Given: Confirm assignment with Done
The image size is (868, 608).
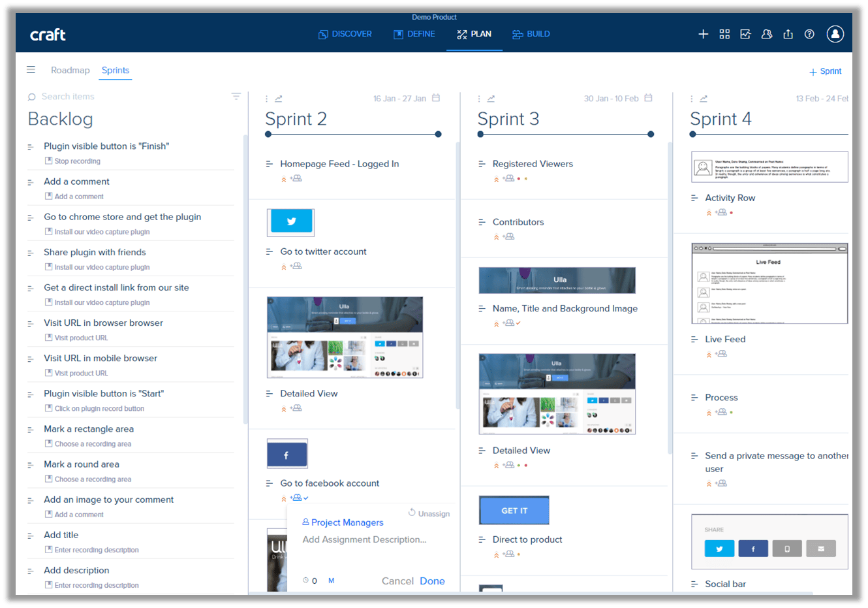Looking at the screenshot, I should 432,581.
